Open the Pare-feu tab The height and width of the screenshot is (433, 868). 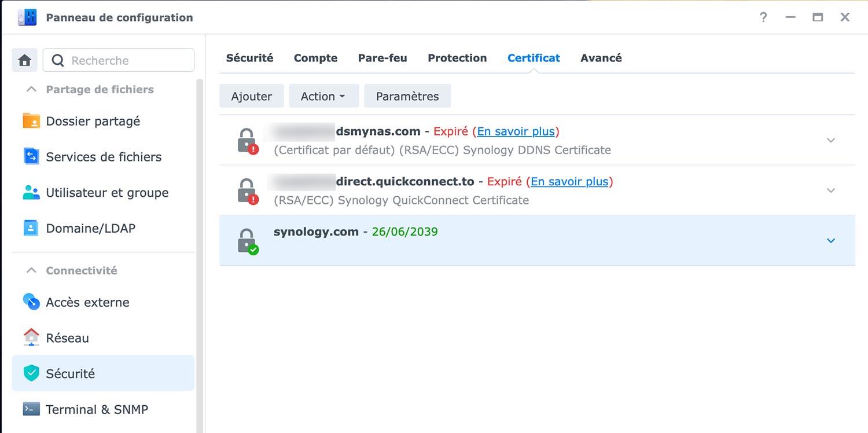point(382,58)
